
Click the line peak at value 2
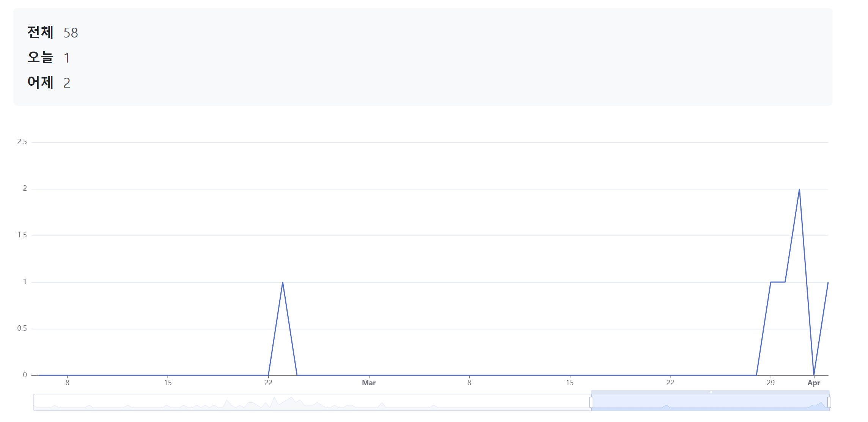[x=799, y=189]
